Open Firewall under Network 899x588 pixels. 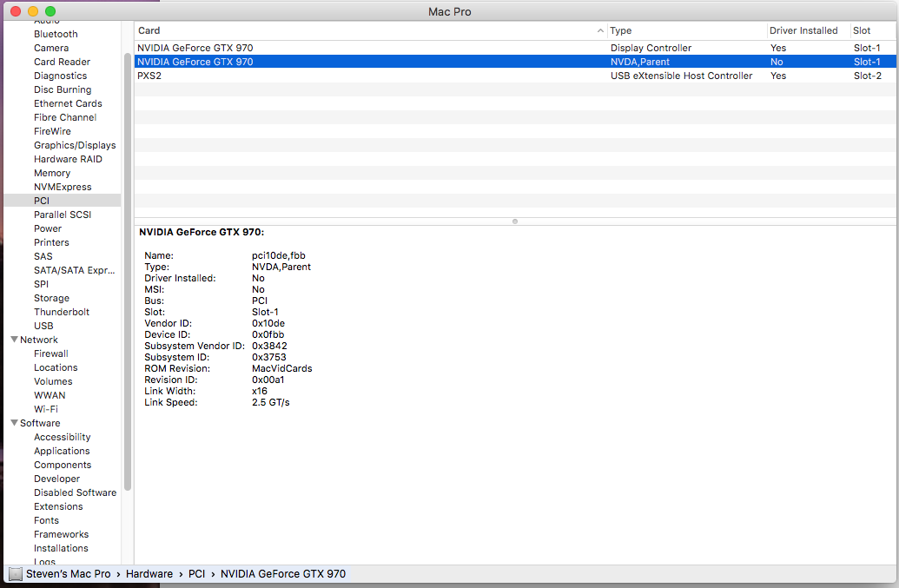click(50, 353)
